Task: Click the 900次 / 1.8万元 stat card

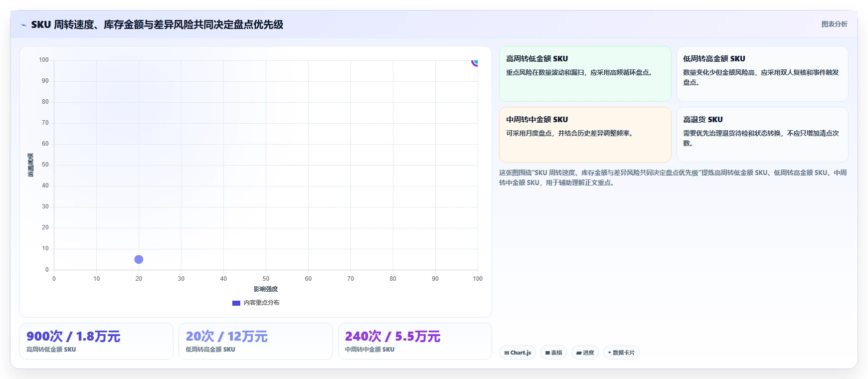Action: 96,341
